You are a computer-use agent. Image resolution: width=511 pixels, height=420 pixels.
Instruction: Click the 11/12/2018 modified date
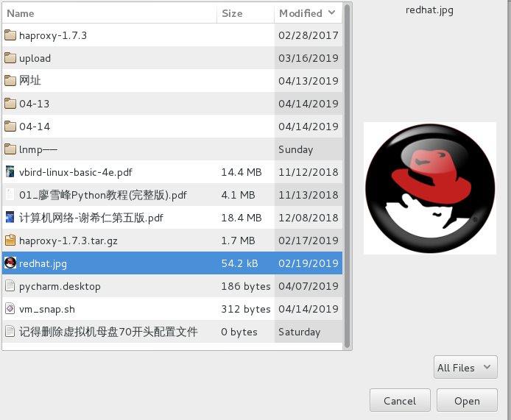pos(309,172)
